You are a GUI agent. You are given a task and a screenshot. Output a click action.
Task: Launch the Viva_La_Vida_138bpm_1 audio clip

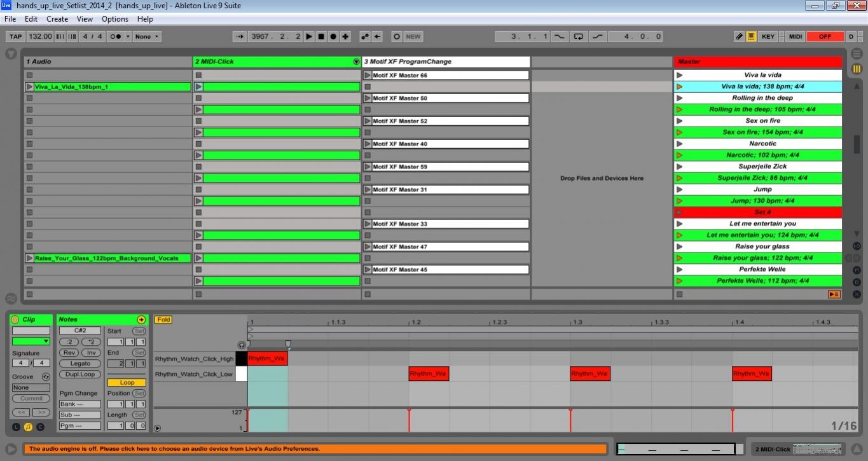(x=29, y=86)
